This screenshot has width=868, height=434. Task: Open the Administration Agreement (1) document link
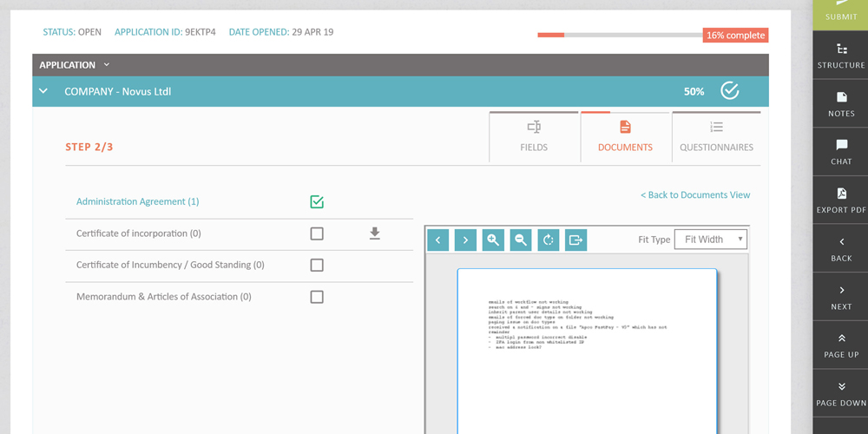pos(137,201)
